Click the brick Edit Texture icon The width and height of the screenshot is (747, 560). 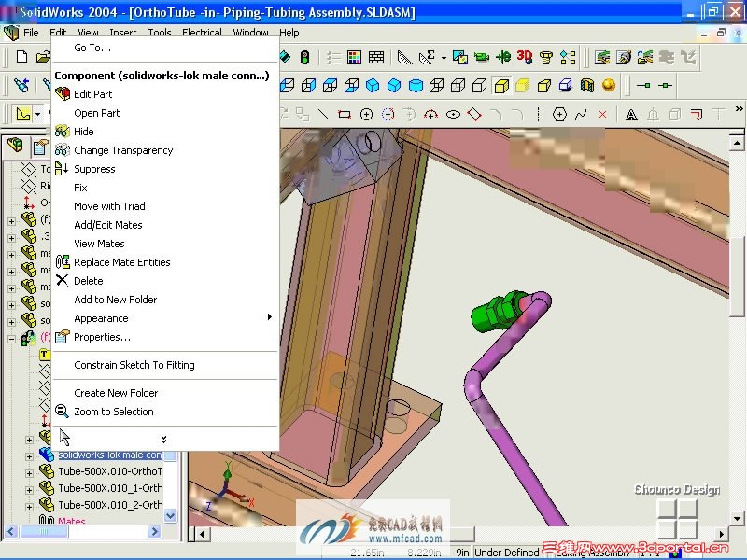pos(376,58)
